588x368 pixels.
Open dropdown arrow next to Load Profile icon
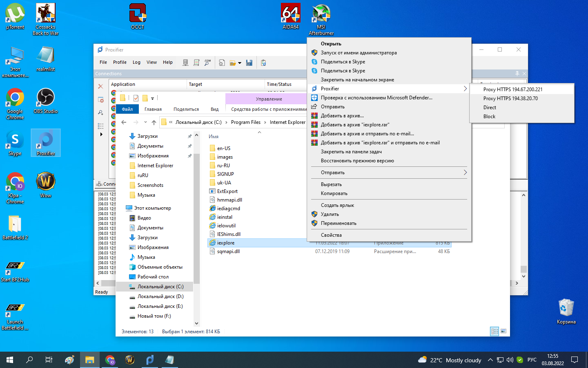coord(240,63)
